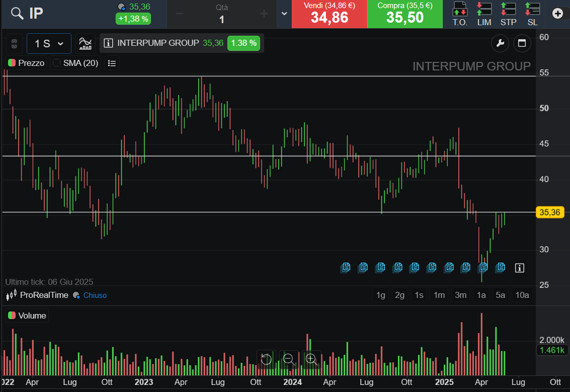Enable the SMA (20) checkbox
The height and width of the screenshot is (392, 570).
[57, 63]
